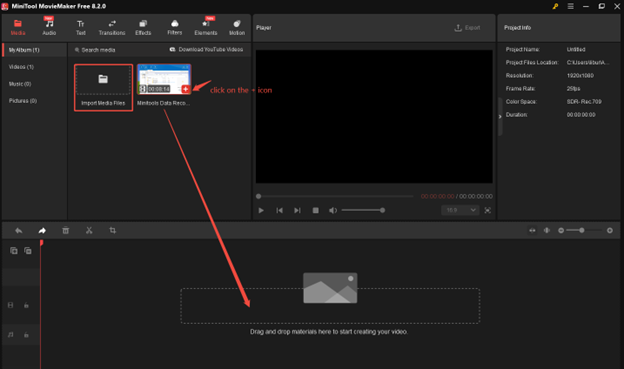Screen dimensions: 624x369
Task: Click the Duration value 00:00:00:00
Action: click(x=581, y=115)
